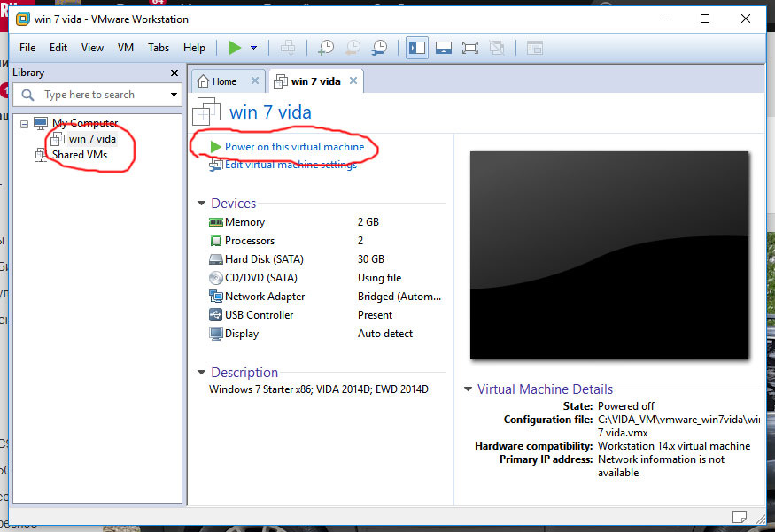The height and width of the screenshot is (532, 775).
Task: Click the Memory chip icon
Action: [x=215, y=222]
